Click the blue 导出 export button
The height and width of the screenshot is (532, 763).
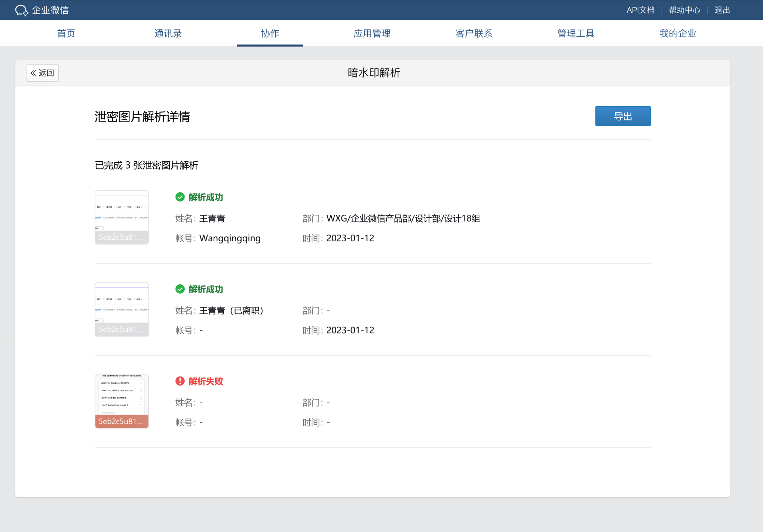pyautogui.click(x=622, y=116)
